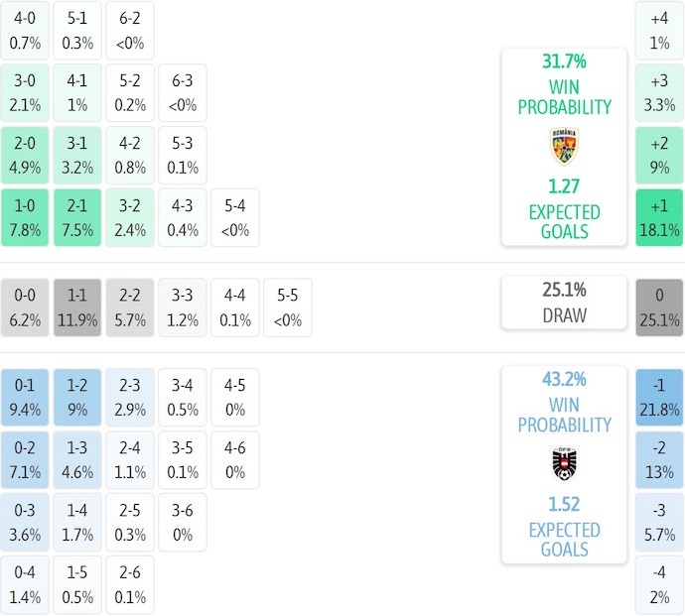The width and height of the screenshot is (685, 616).
Task: Click the Austria team crest icon
Action: pos(564,463)
